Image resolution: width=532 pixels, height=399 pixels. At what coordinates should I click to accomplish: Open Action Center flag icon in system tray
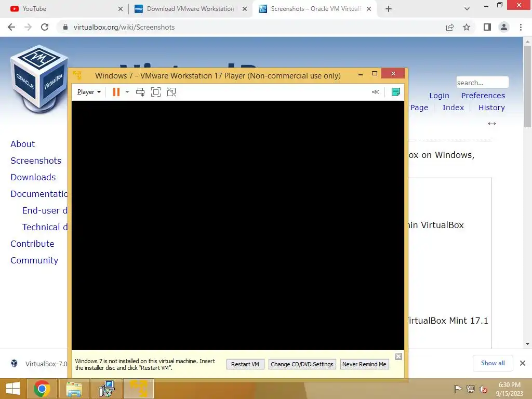tap(458, 389)
